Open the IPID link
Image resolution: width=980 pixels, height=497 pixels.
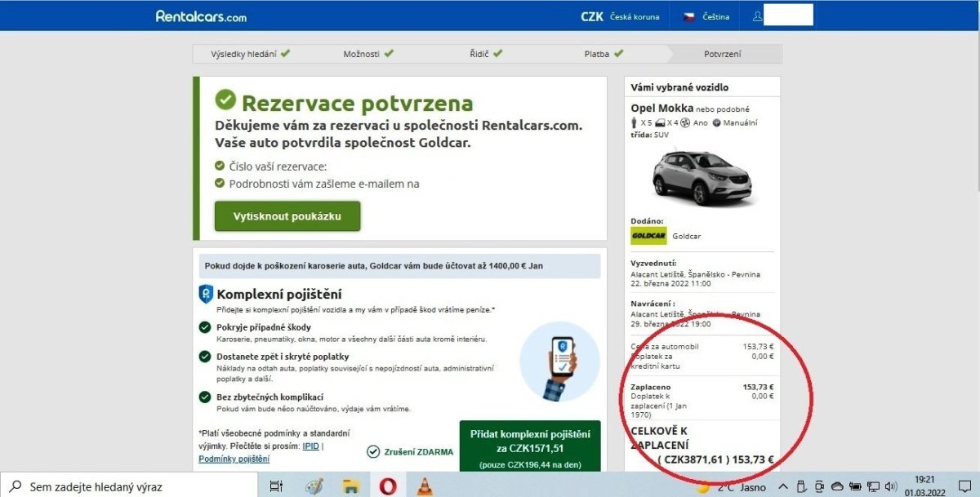310,446
